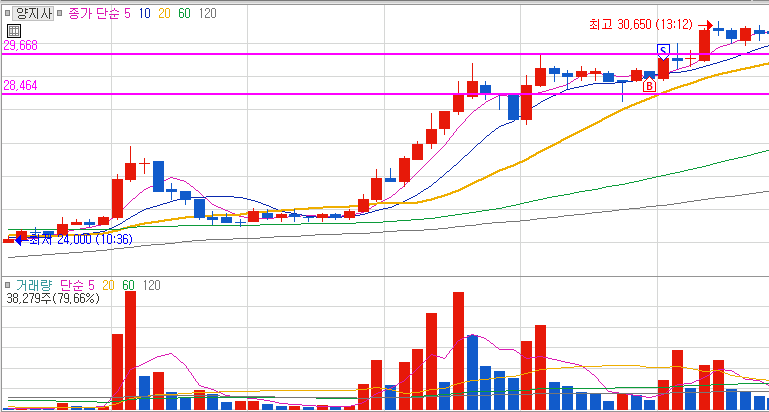Open the grid table icon below 양지사
The width and height of the screenshot is (769, 412).
click(14, 30)
